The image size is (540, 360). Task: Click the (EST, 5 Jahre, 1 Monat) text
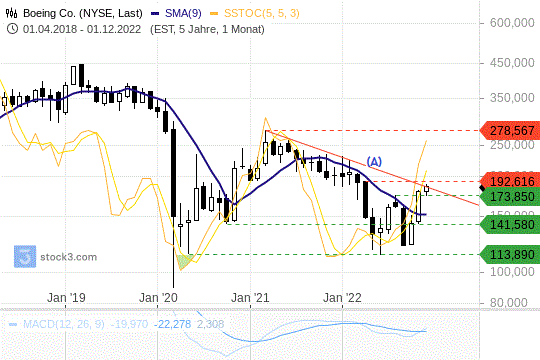[x=207, y=29]
